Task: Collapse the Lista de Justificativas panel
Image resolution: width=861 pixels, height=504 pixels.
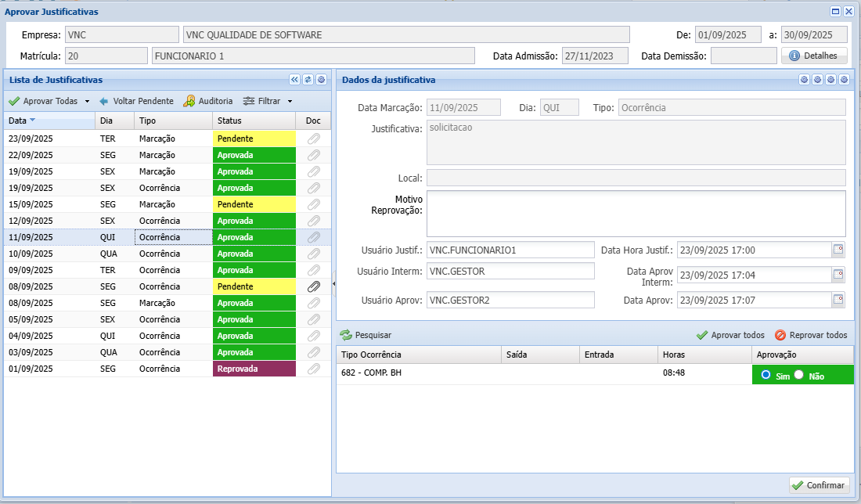Action: (x=295, y=80)
